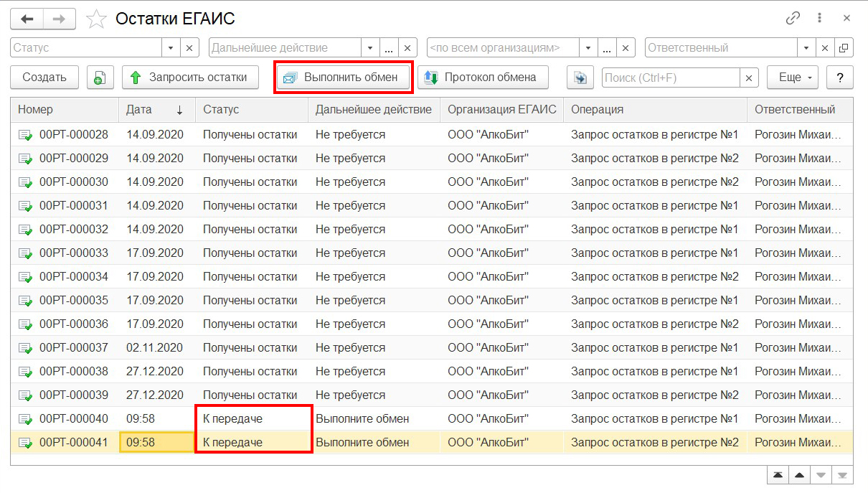
Task: Click the Организация ЕГАИС column header
Action: click(501, 110)
